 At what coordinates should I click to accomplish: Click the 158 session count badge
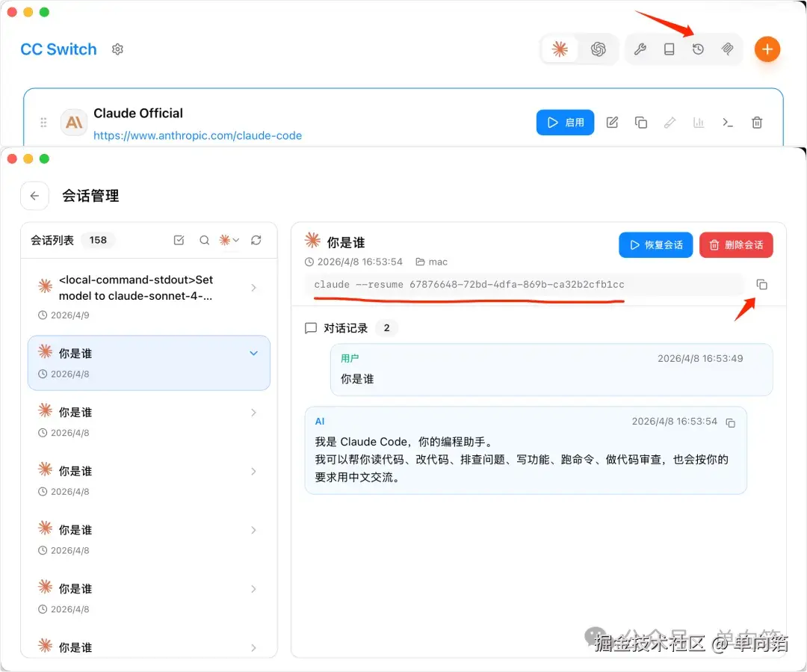click(98, 241)
